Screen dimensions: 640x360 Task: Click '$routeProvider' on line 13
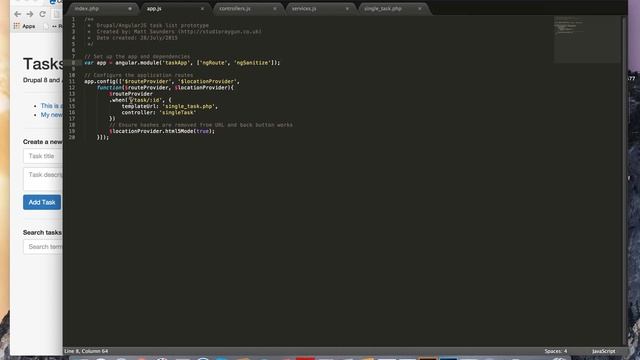coord(131,94)
